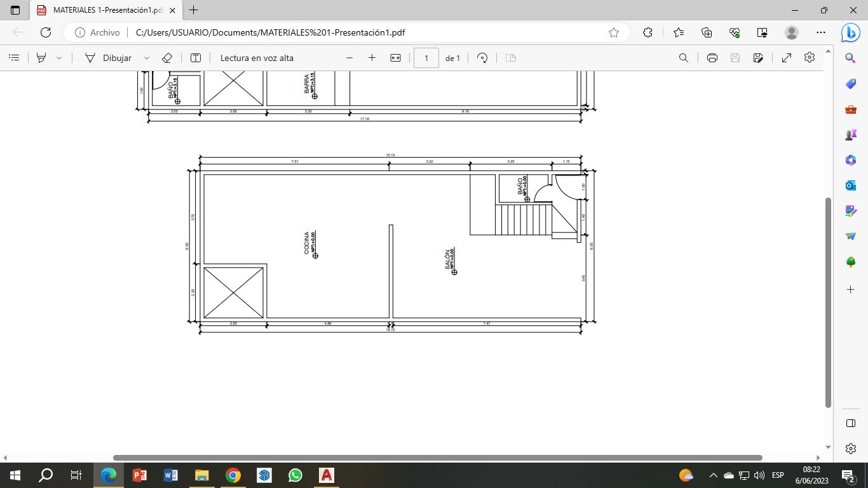This screenshot has width=868, height=488.
Task: Open the Shopping sidebar tag
Action: click(851, 84)
